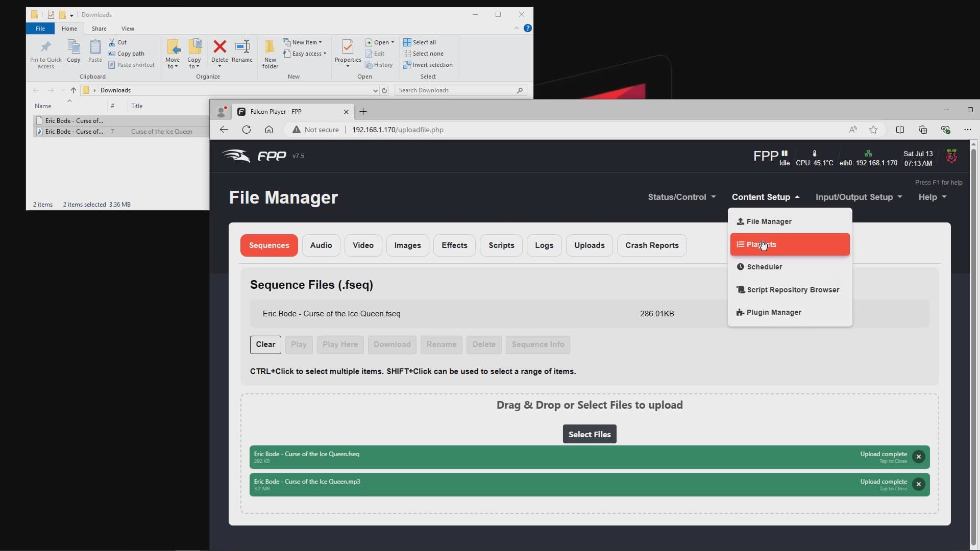Click Paste shortcut in Explorer ribbon
The width and height of the screenshot is (980, 551).
(x=131, y=65)
